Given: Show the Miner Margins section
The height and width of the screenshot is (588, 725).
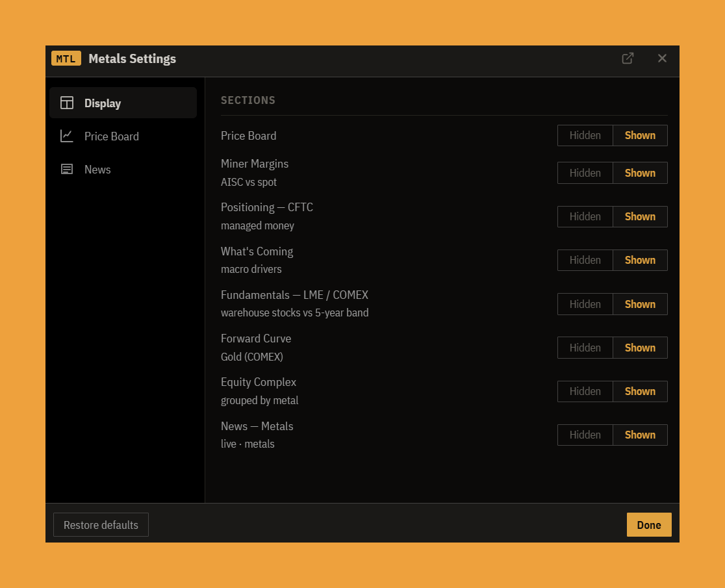Looking at the screenshot, I should (640, 173).
